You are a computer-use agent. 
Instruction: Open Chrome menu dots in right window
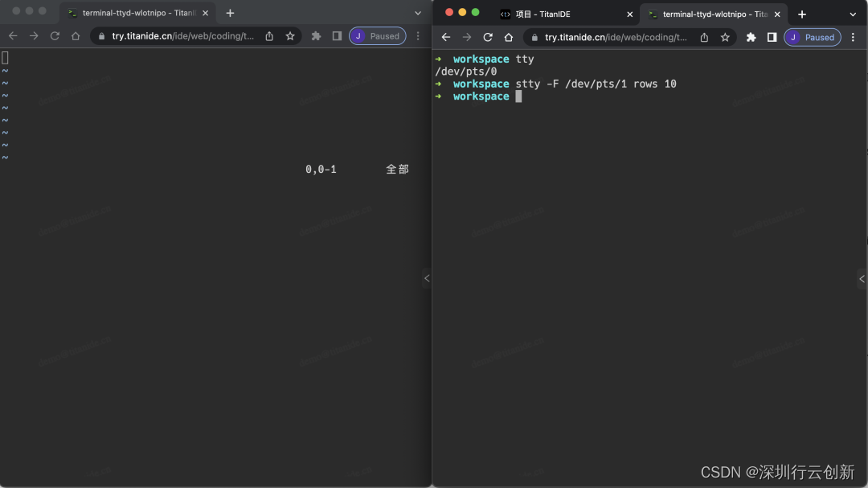coord(853,37)
